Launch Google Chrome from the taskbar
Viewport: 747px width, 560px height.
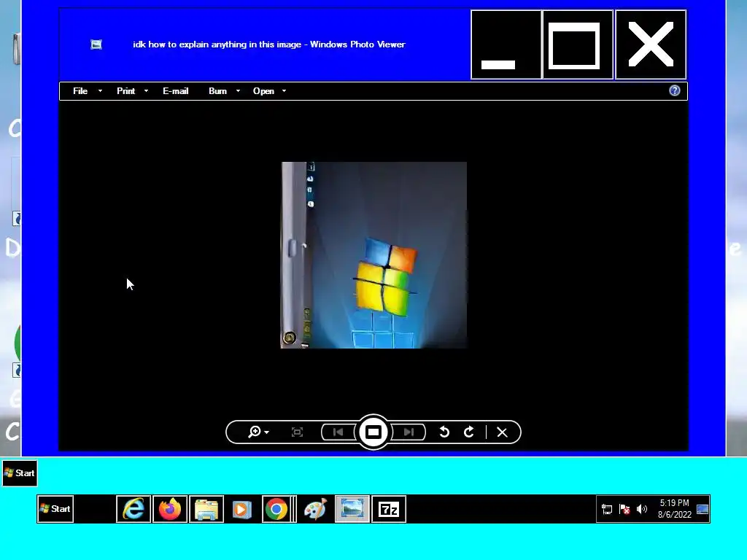pos(276,509)
